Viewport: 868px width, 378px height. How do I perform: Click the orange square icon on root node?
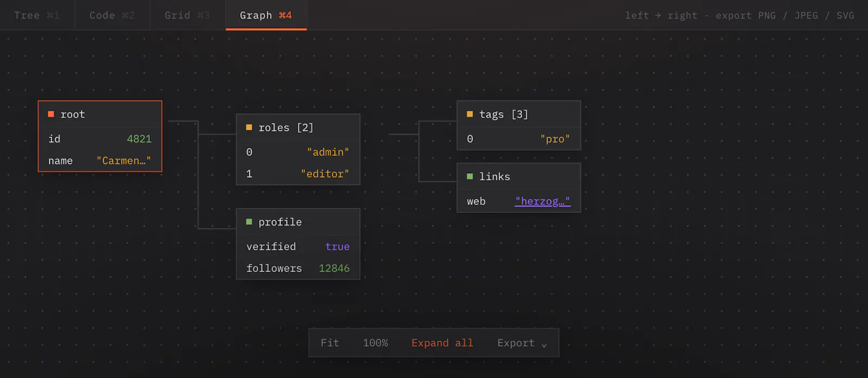point(51,114)
